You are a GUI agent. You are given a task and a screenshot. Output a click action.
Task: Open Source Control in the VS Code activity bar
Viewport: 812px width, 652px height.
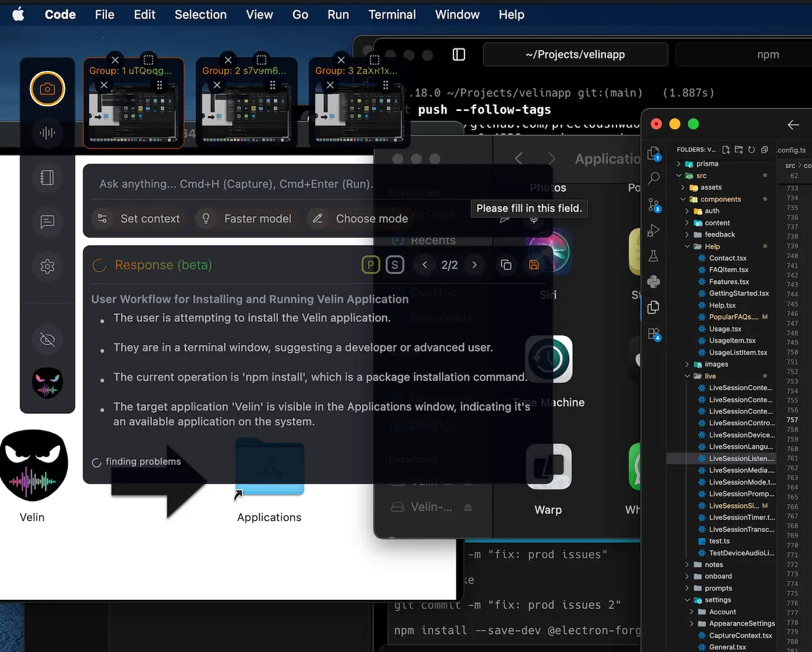click(x=654, y=205)
